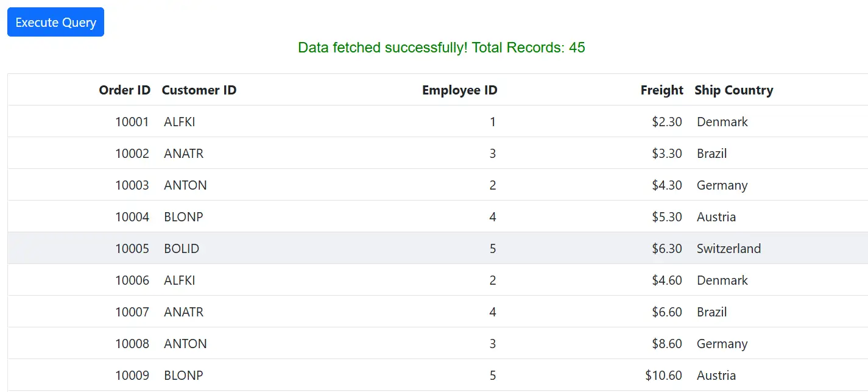Select the status message showing Total Records: 45
Image resolution: width=868 pixels, height=392 pixels.
tap(442, 48)
